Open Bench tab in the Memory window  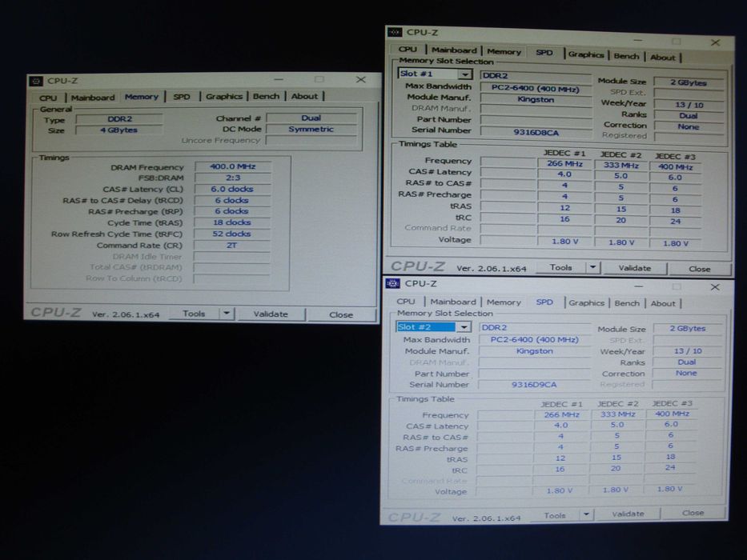pyautogui.click(x=266, y=96)
